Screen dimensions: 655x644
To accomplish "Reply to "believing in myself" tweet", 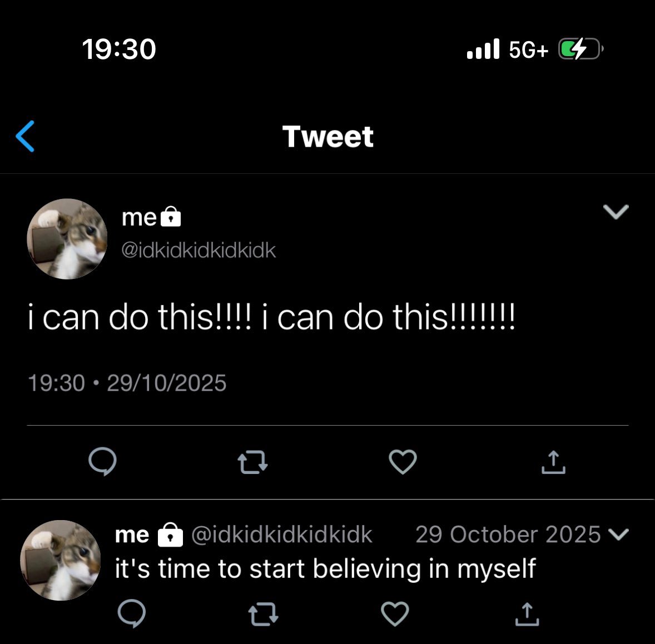I will (x=132, y=613).
